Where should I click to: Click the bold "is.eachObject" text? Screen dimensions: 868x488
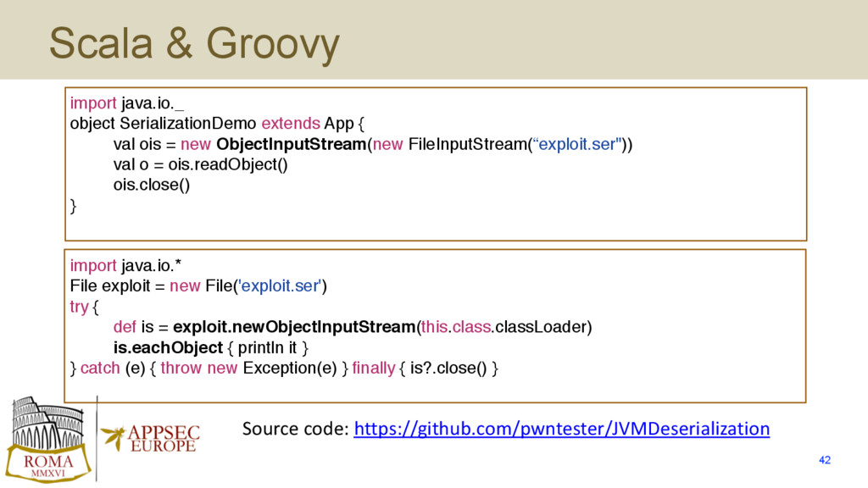point(169,347)
